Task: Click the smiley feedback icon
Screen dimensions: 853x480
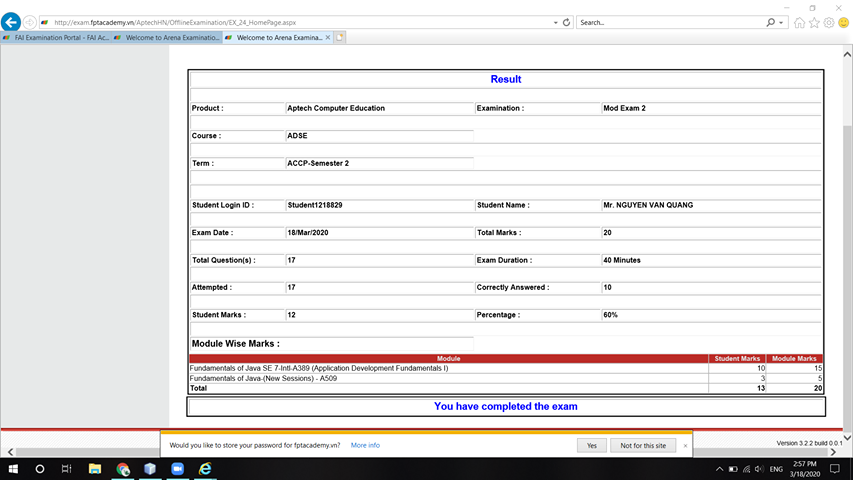Action: coord(843,22)
